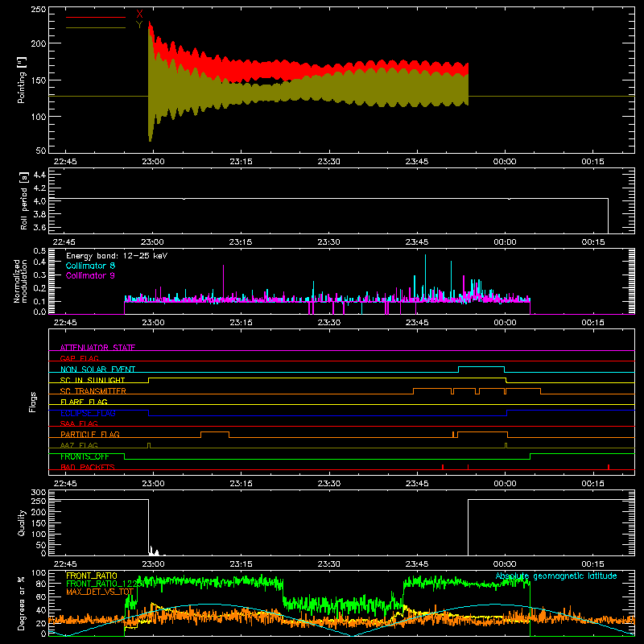The height and width of the screenshot is (644, 644).
Task: Select the ATTENUATOR_STATE flag label
Action: point(97,348)
